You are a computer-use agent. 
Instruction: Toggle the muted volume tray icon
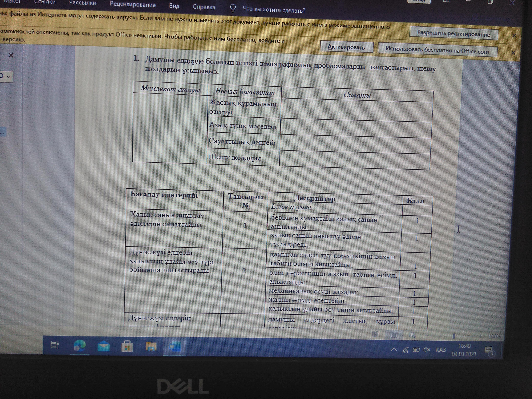(x=427, y=350)
